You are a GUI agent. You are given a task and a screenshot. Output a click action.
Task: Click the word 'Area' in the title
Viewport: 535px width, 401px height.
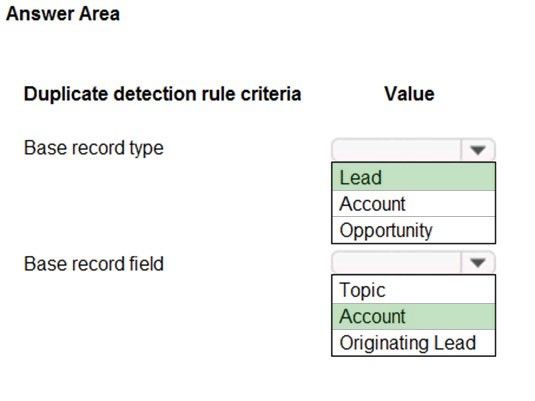click(x=99, y=14)
